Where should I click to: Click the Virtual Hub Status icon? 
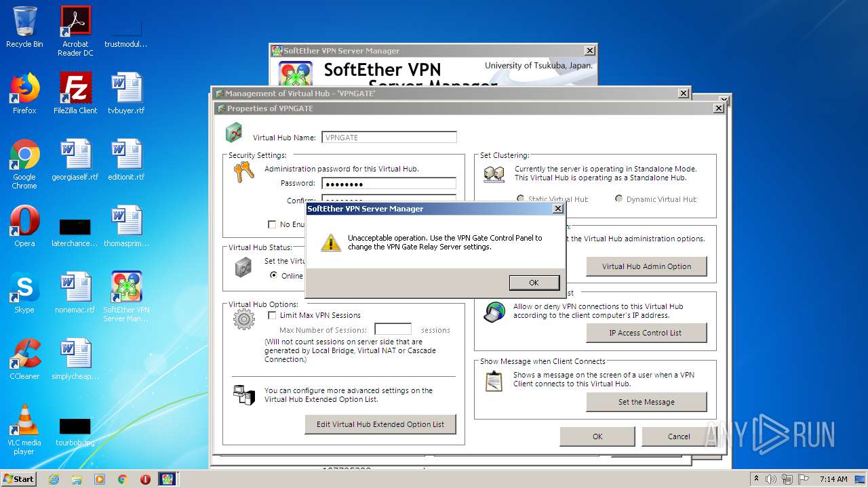click(243, 268)
